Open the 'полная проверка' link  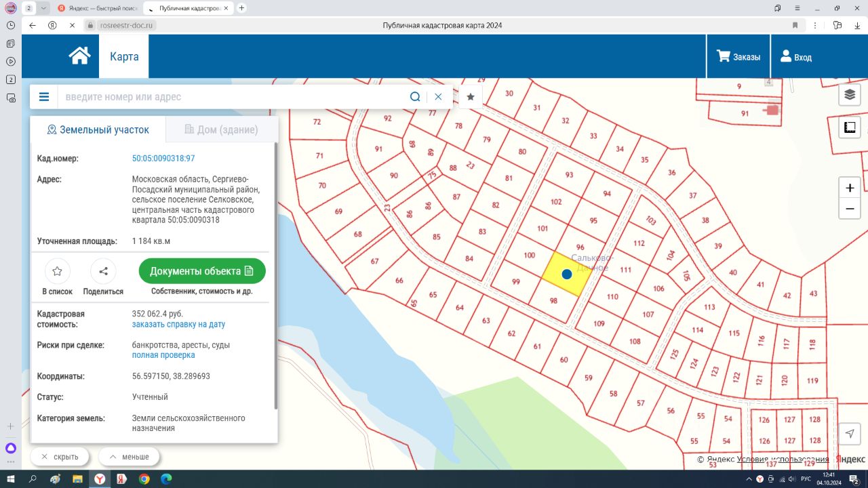(x=163, y=355)
